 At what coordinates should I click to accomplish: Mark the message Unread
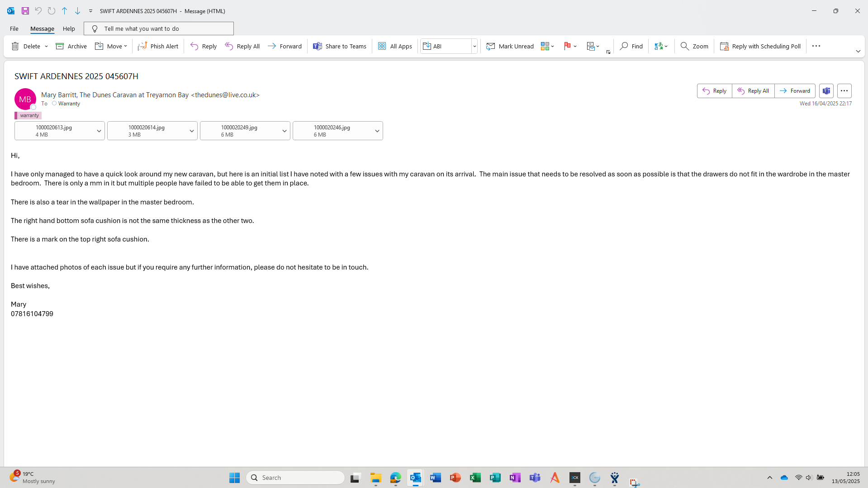[510, 46]
